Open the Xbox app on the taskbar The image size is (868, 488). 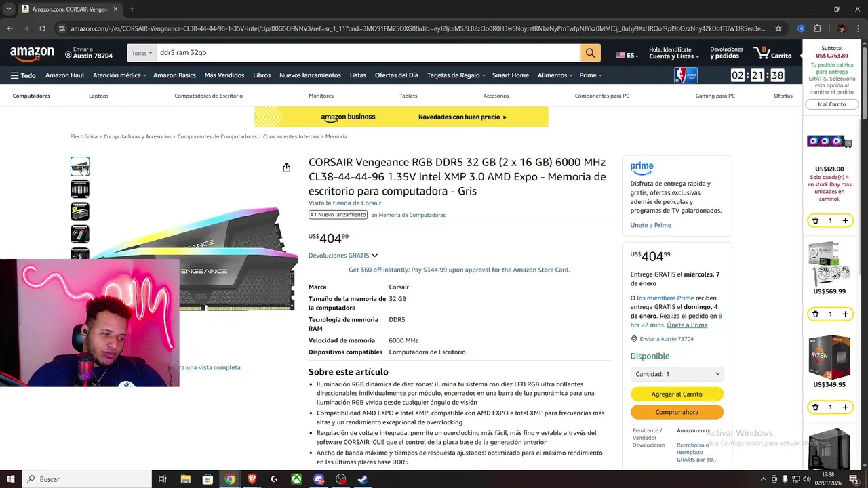(296, 479)
